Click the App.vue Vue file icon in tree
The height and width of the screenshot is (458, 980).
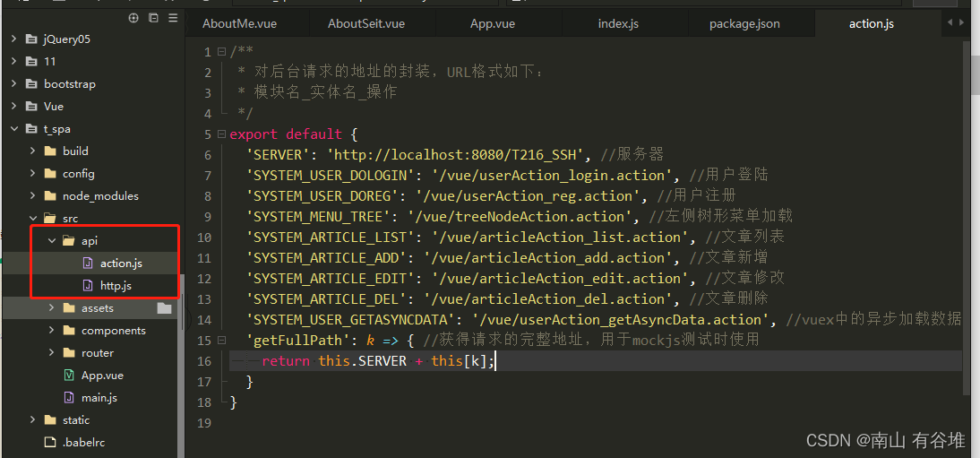[x=69, y=376]
